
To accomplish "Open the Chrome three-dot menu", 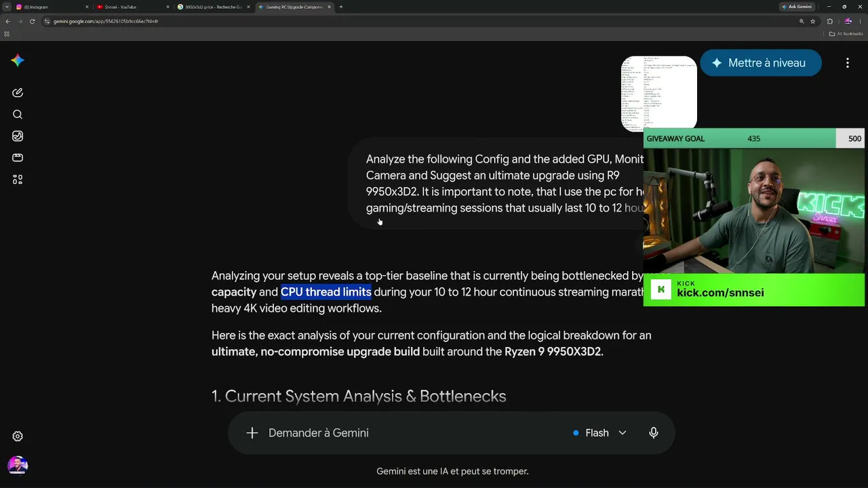I will click(861, 21).
